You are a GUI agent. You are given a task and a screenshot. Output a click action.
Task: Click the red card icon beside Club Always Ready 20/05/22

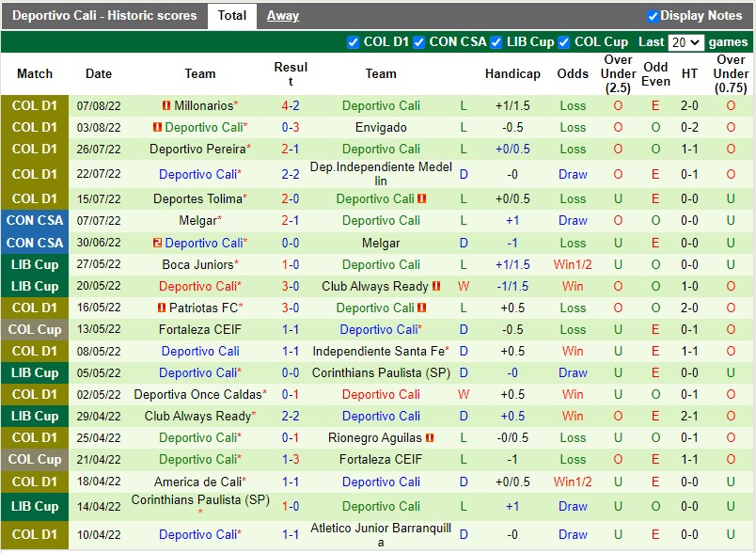(x=436, y=287)
